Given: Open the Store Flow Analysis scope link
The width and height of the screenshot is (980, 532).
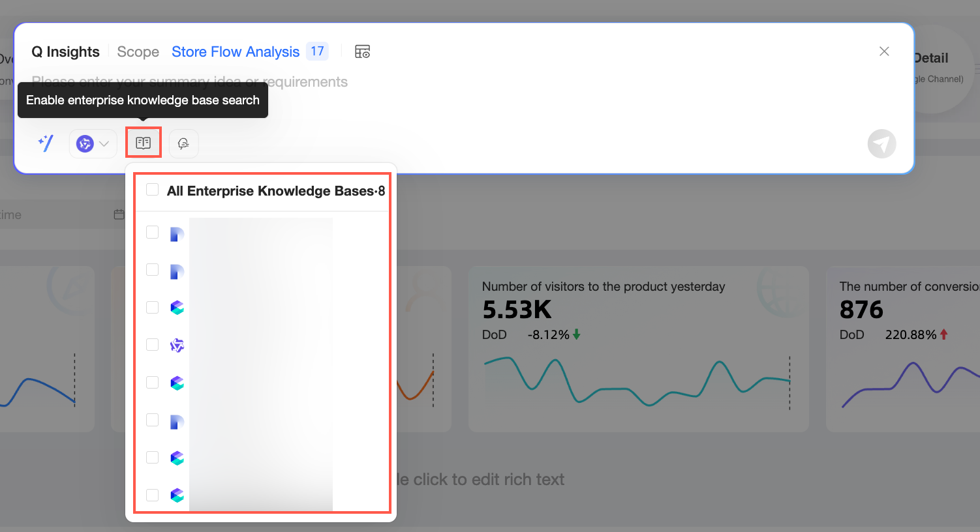Looking at the screenshot, I should pyautogui.click(x=236, y=52).
